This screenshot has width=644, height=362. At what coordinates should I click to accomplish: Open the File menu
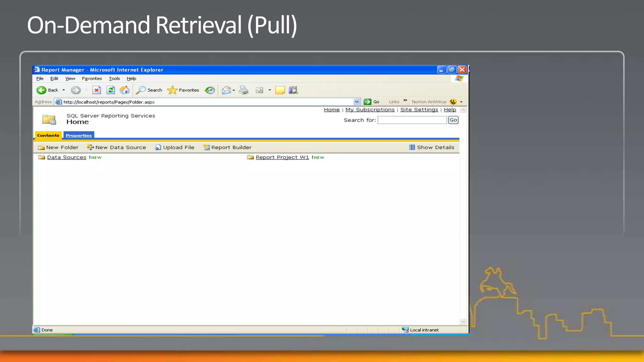[x=40, y=79]
